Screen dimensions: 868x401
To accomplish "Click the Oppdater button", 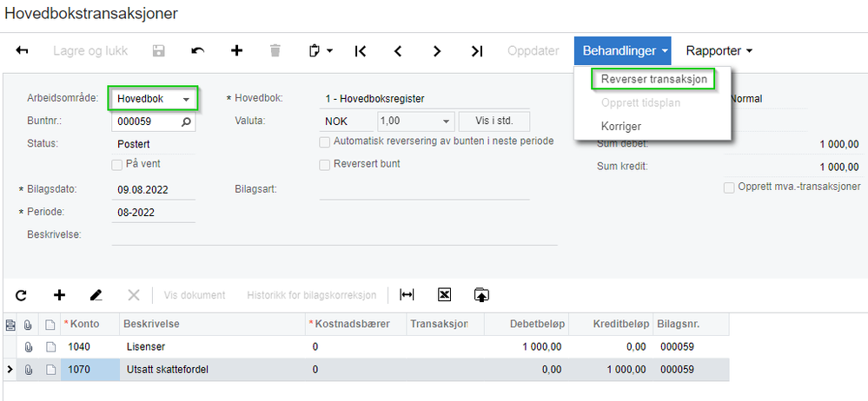I will 533,51.
